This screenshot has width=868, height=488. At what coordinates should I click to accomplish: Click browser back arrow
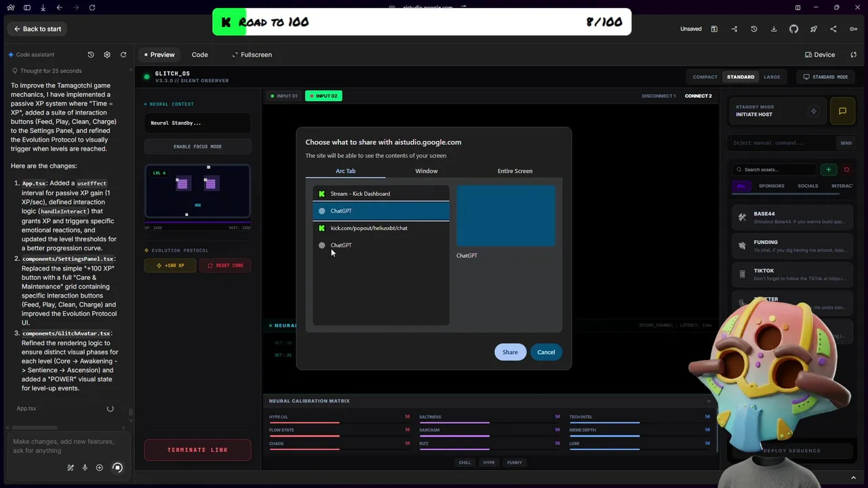pyautogui.click(x=60, y=7)
